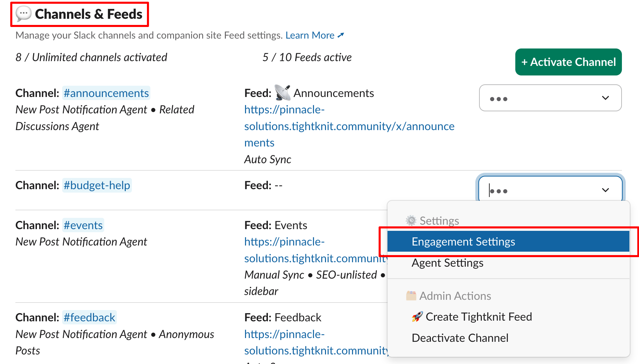Click the speech bubble icon beside Channels & Feeds
This screenshot has width=639, height=364.
[24, 14]
